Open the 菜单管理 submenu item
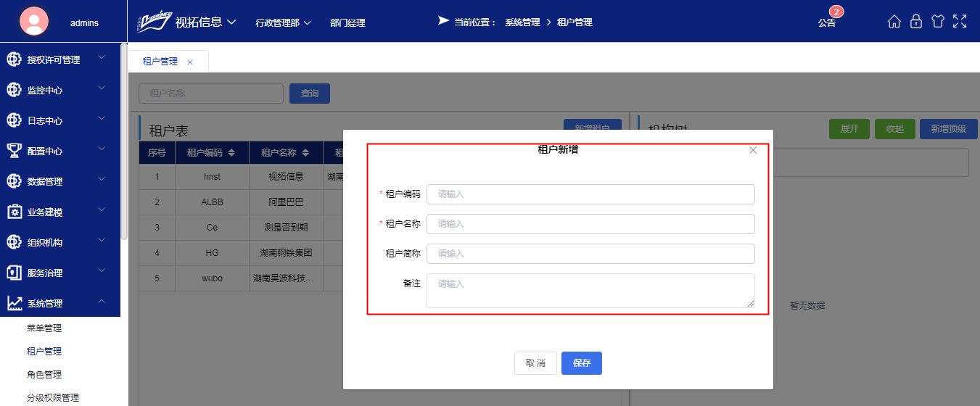The height and width of the screenshot is (406, 980). point(44,328)
